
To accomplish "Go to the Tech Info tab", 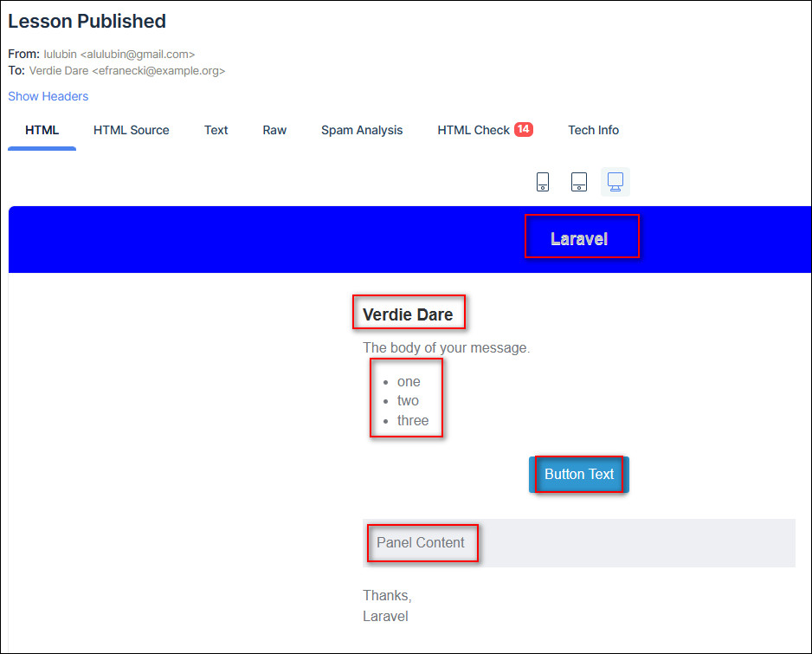I will [594, 130].
